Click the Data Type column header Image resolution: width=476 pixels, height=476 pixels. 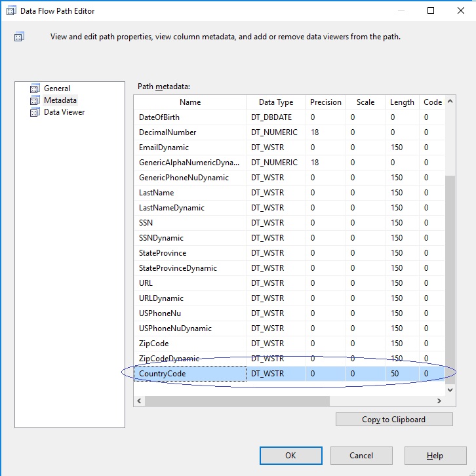(x=276, y=102)
